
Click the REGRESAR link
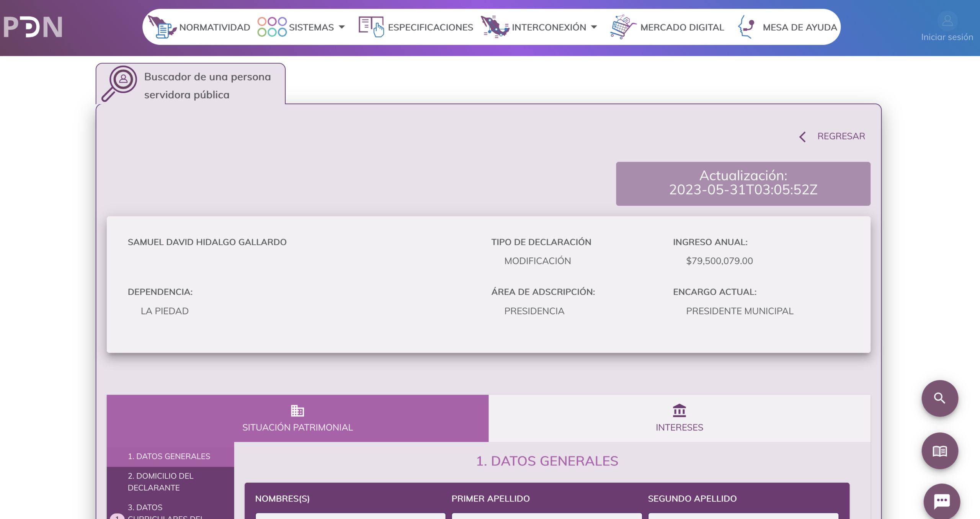tap(841, 136)
